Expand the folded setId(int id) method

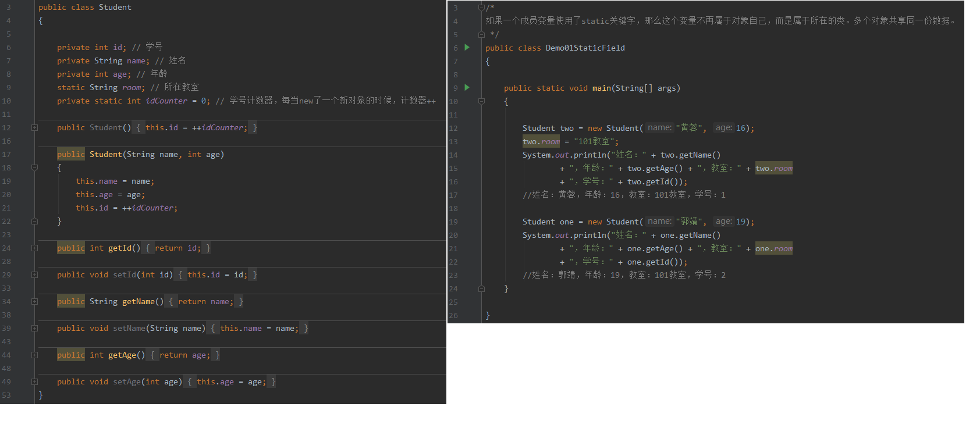click(34, 275)
